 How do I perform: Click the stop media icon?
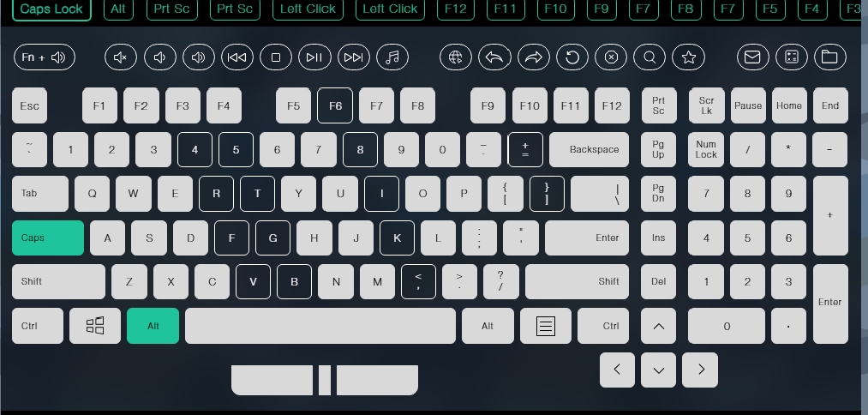click(x=276, y=57)
